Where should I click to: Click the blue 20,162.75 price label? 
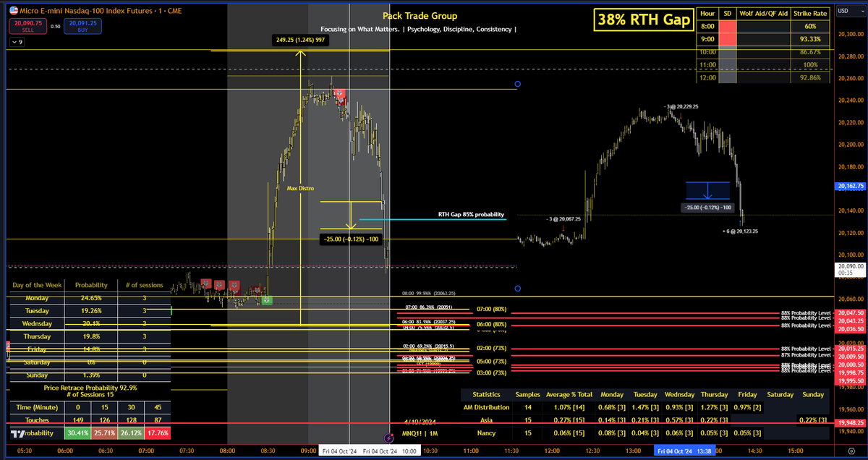tap(850, 186)
